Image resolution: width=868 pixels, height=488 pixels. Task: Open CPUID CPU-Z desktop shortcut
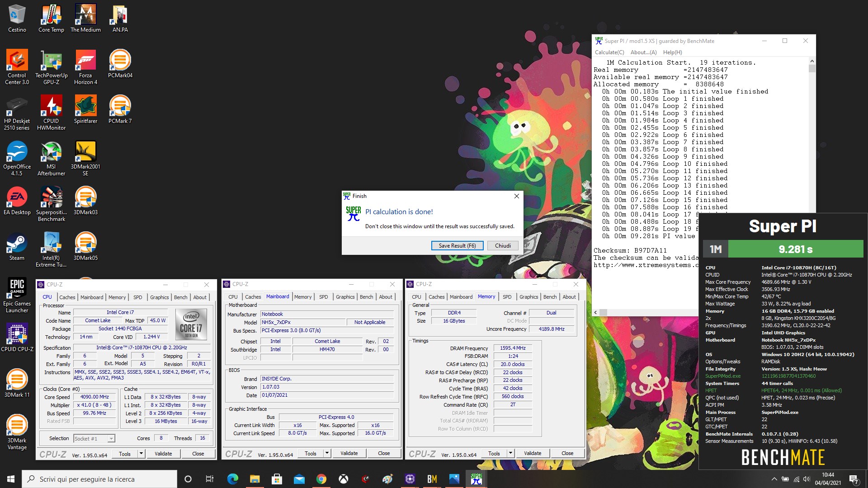[17, 338]
